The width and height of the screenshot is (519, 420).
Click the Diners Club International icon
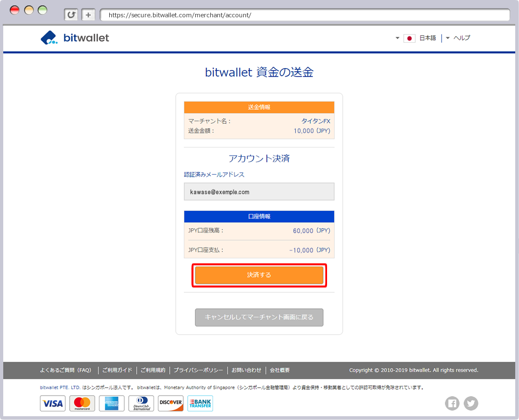(x=140, y=403)
